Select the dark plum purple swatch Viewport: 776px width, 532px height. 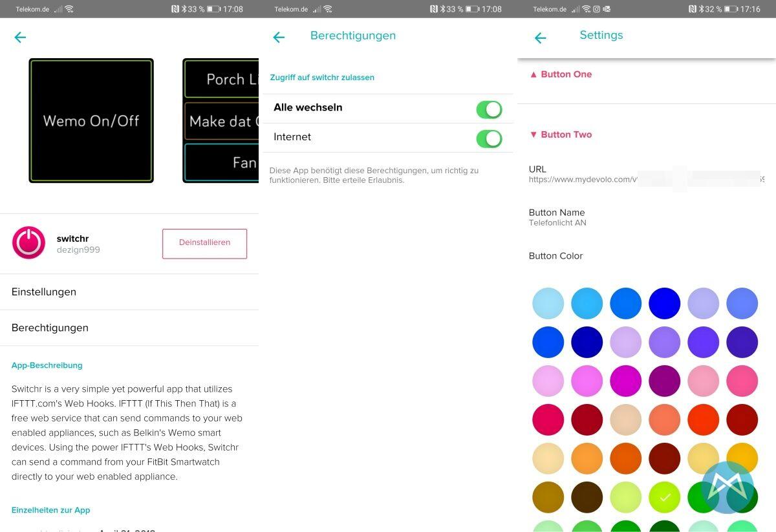665,381
